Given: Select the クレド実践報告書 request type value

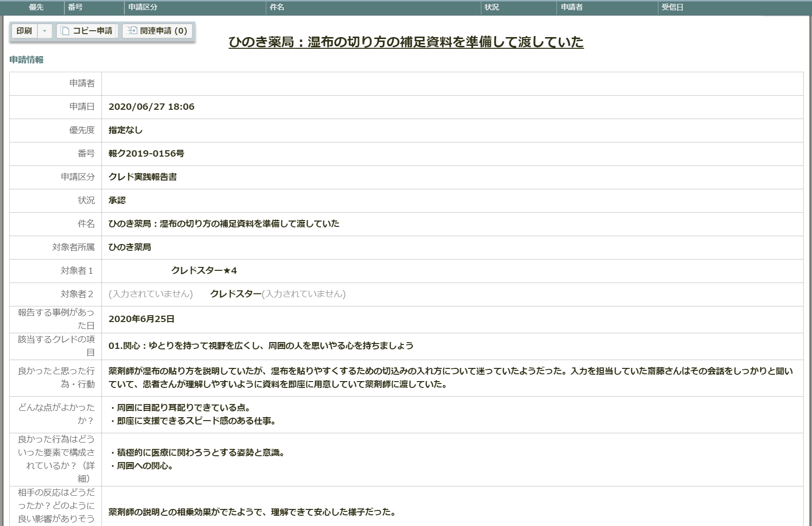Looking at the screenshot, I should [142, 177].
